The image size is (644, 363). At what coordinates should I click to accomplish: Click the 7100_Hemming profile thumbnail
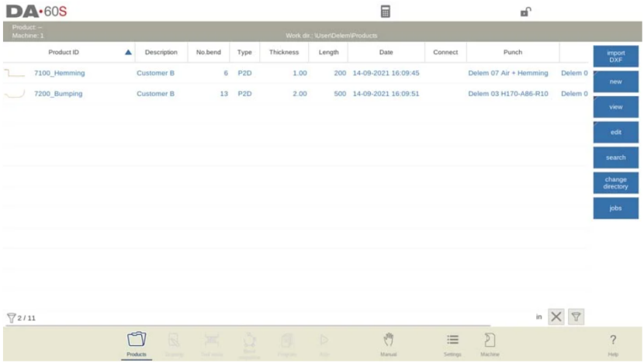pyautogui.click(x=14, y=73)
